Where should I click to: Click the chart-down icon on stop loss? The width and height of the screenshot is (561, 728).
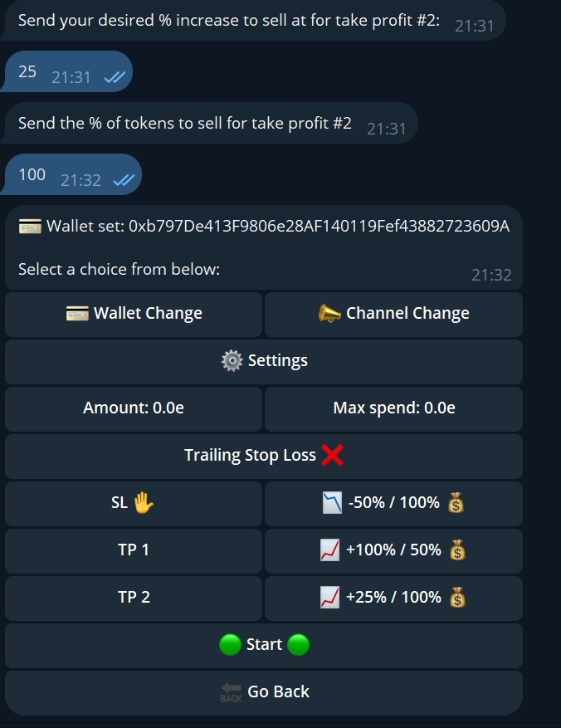click(x=331, y=503)
